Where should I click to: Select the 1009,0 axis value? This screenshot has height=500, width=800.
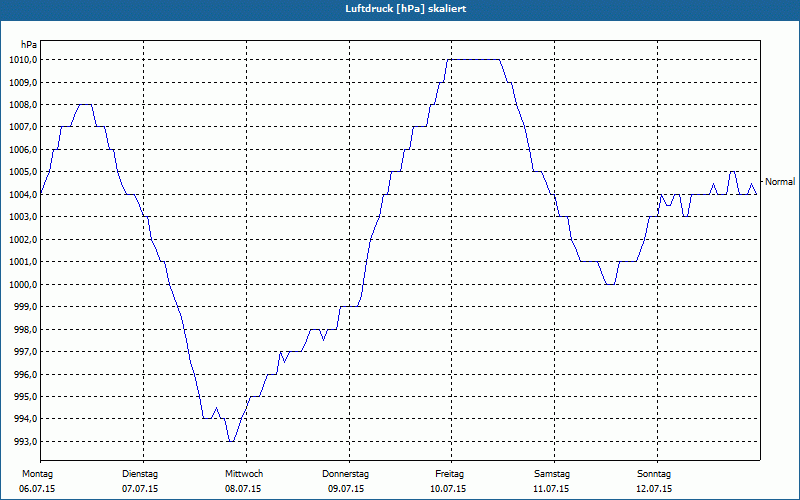coord(23,82)
